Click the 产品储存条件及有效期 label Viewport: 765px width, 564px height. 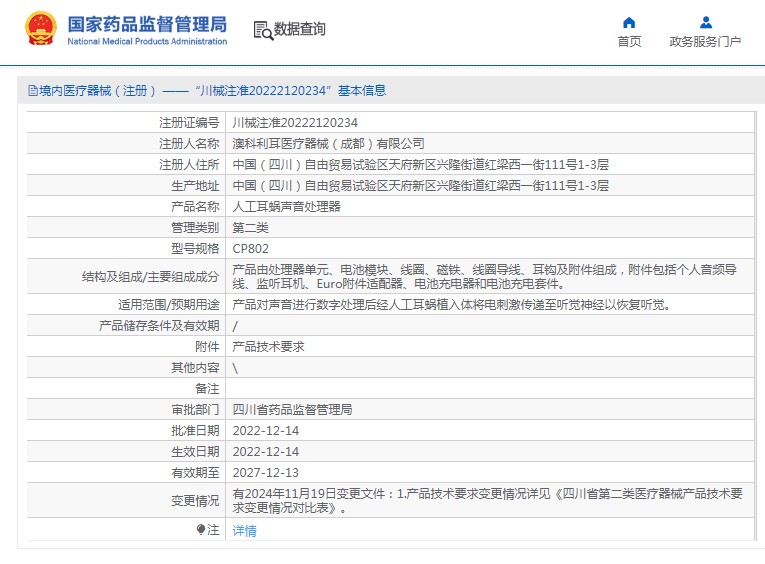[159, 325]
